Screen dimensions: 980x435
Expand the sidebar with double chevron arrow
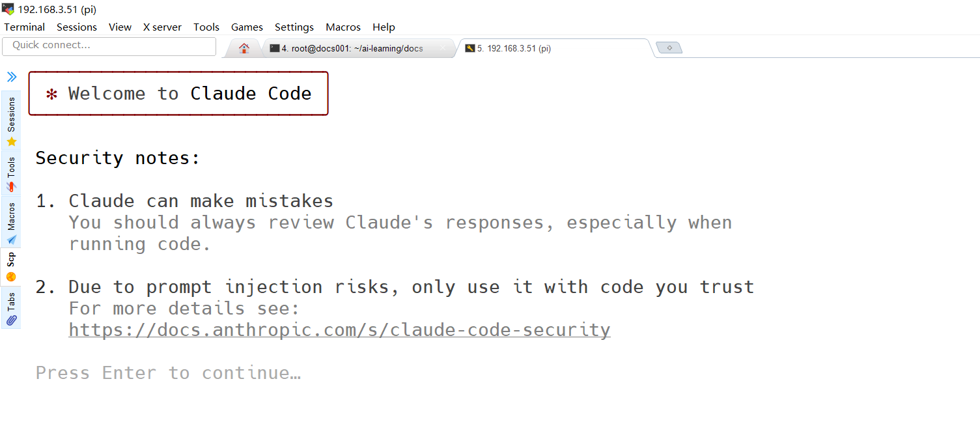(x=12, y=77)
